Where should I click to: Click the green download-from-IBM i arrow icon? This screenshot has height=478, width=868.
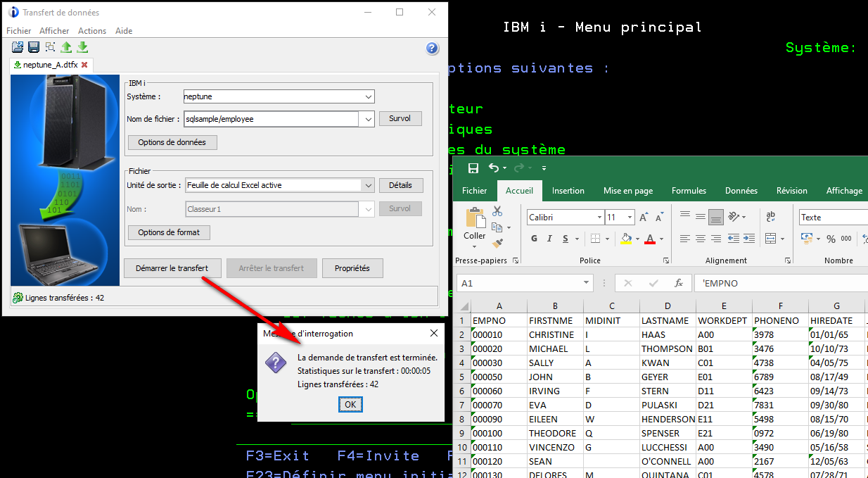click(x=82, y=47)
